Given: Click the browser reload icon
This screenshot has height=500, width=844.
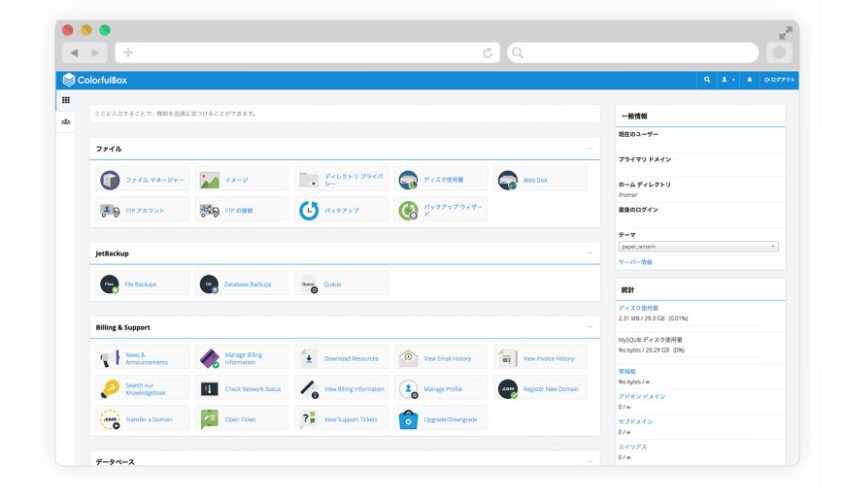Looking at the screenshot, I should 488,53.
